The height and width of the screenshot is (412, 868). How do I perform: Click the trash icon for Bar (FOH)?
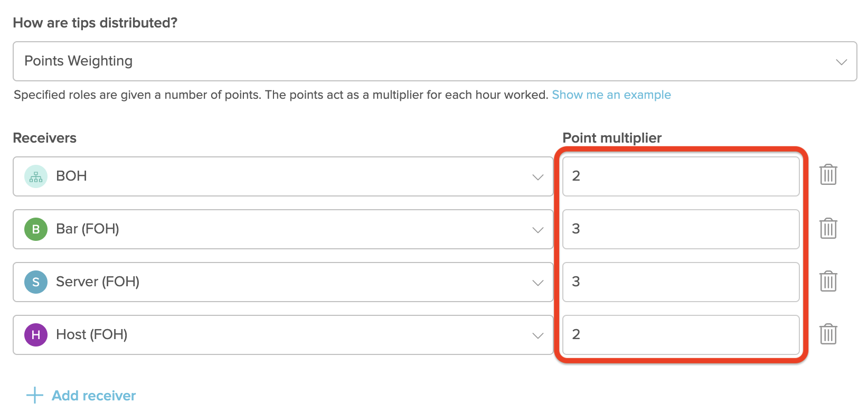[x=828, y=229]
